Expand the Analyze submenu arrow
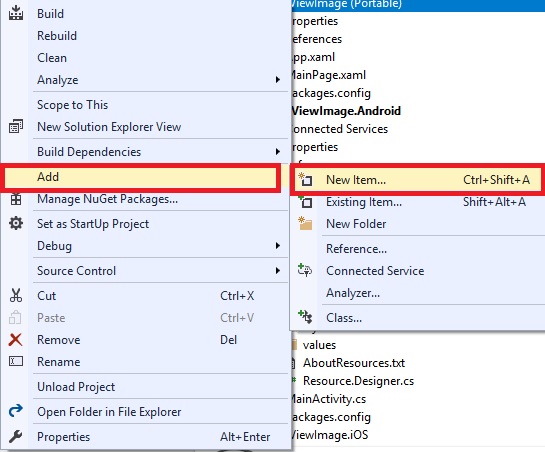The width and height of the screenshot is (545, 452). (277, 80)
